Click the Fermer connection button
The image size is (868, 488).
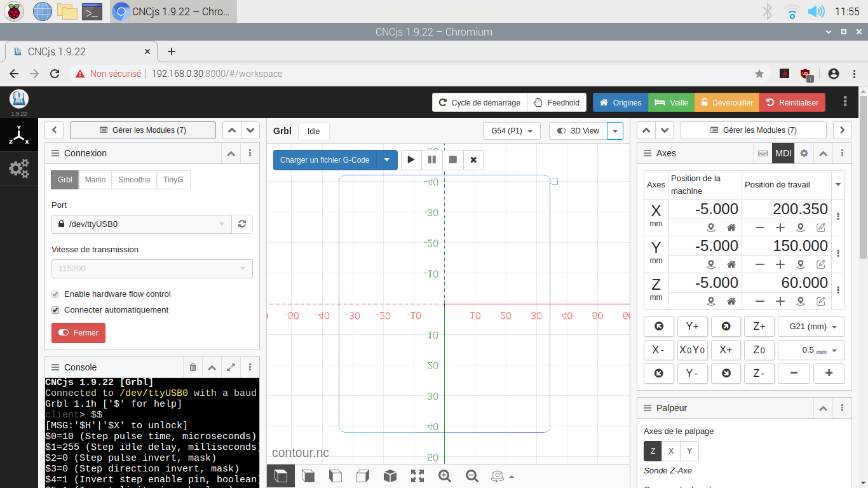click(x=79, y=333)
